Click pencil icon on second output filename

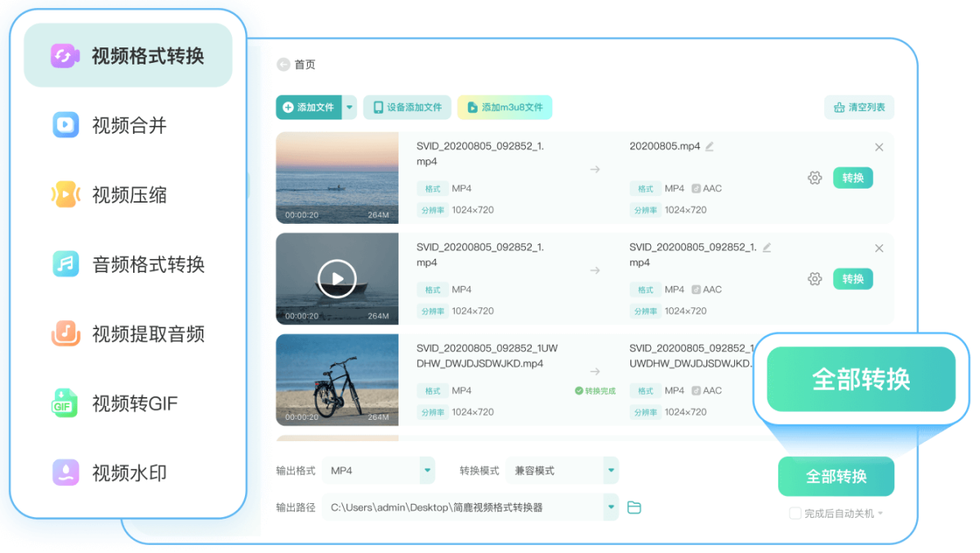click(767, 248)
